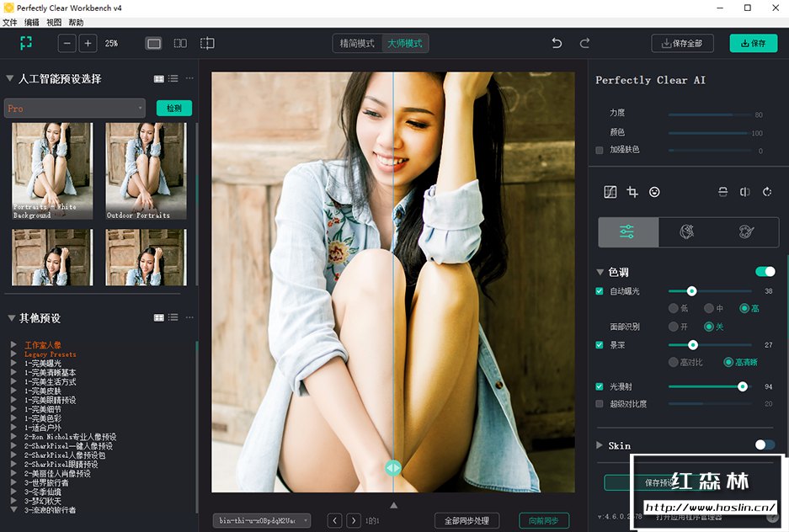Screen dimensions: 789x532
Task: Click the 检测 button
Action: [x=174, y=108]
